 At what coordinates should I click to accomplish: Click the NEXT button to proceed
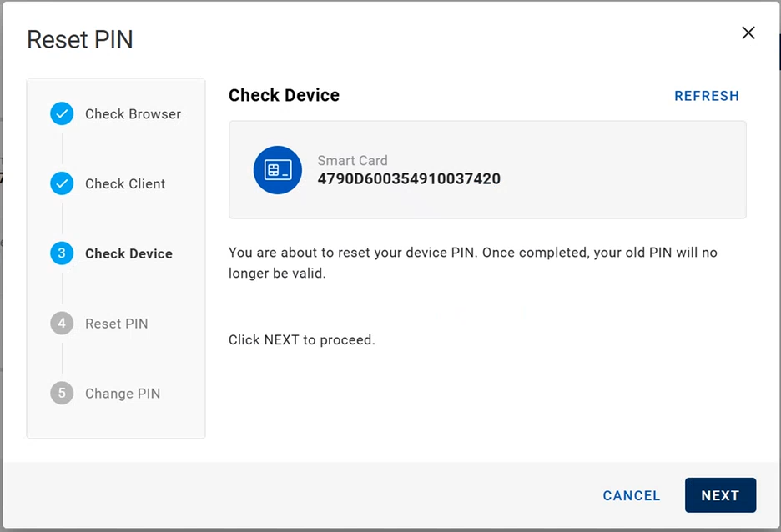coord(720,495)
